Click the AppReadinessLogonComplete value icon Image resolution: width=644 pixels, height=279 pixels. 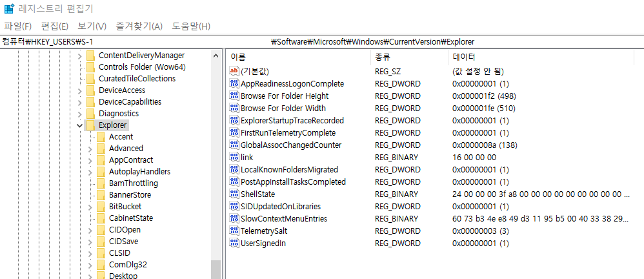tap(234, 84)
